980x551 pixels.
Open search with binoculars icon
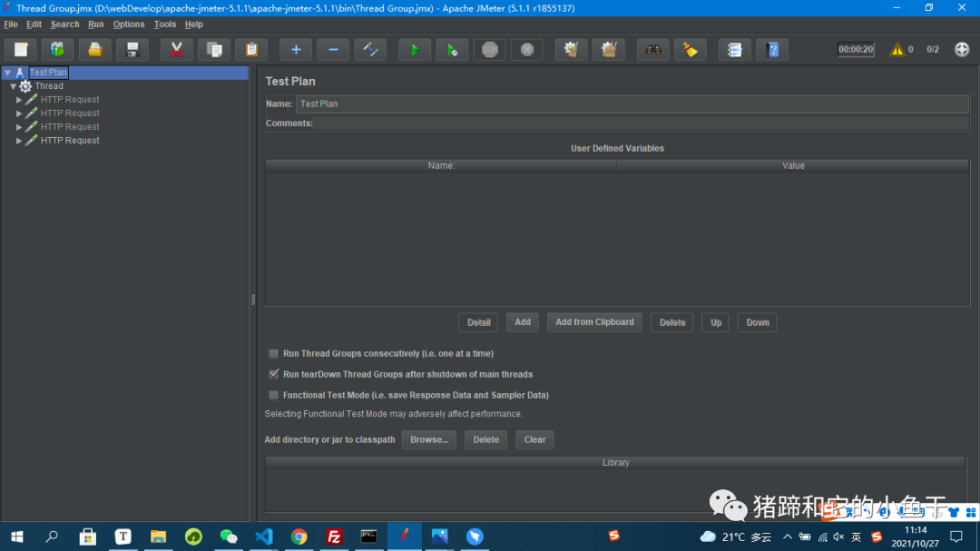[x=653, y=49]
